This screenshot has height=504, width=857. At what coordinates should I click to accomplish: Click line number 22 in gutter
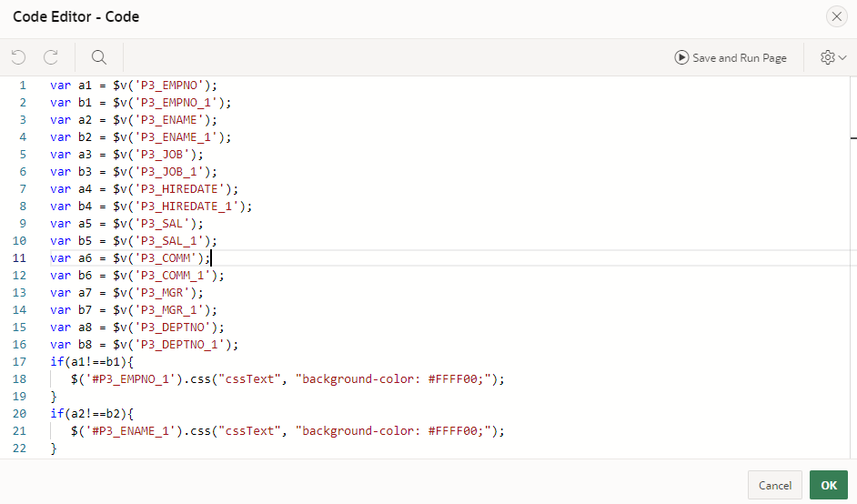19,449
